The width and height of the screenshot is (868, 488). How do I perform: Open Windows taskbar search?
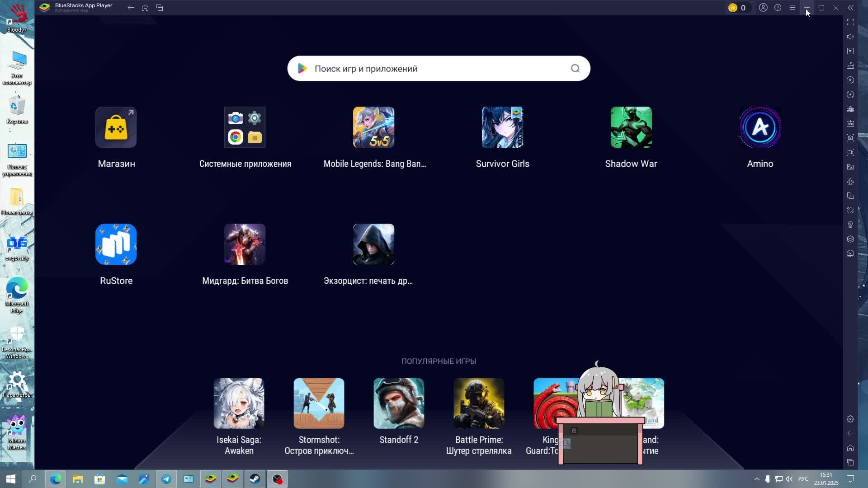click(x=33, y=479)
